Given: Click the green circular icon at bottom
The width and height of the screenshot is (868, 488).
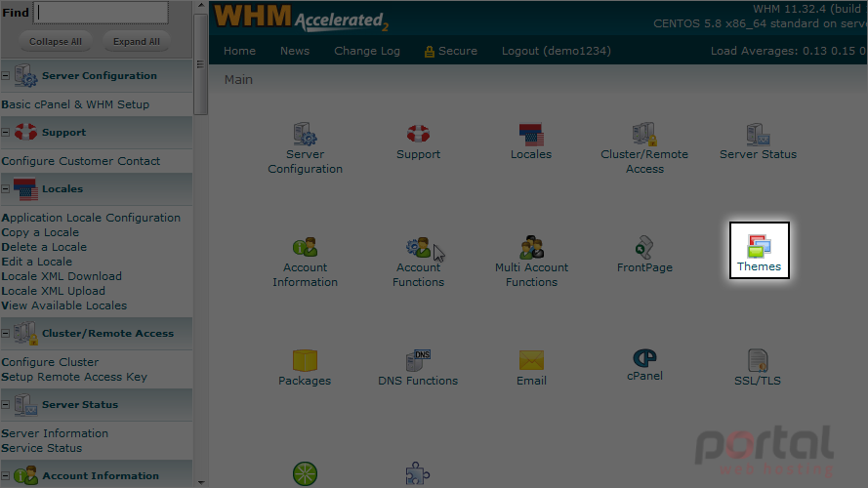Looking at the screenshot, I should pos(305,473).
